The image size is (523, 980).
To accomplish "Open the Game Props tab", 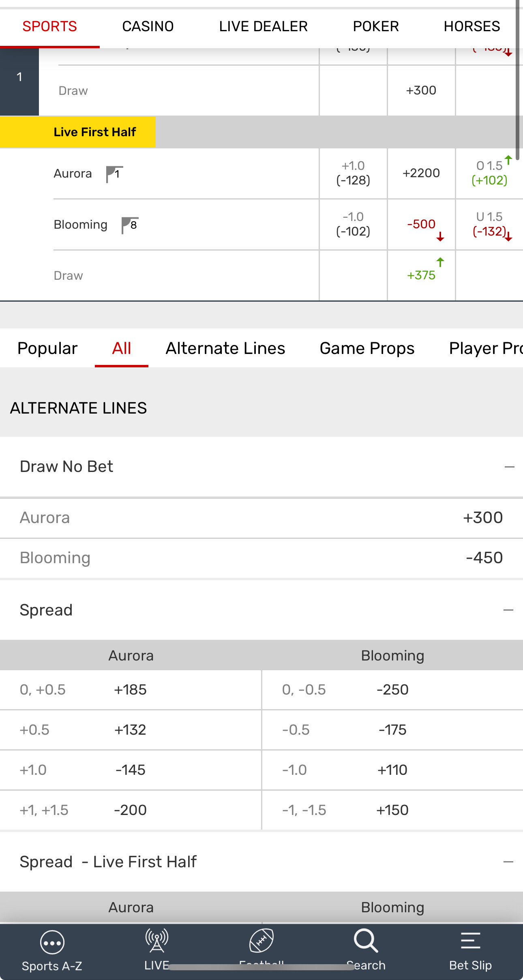I will [367, 349].
